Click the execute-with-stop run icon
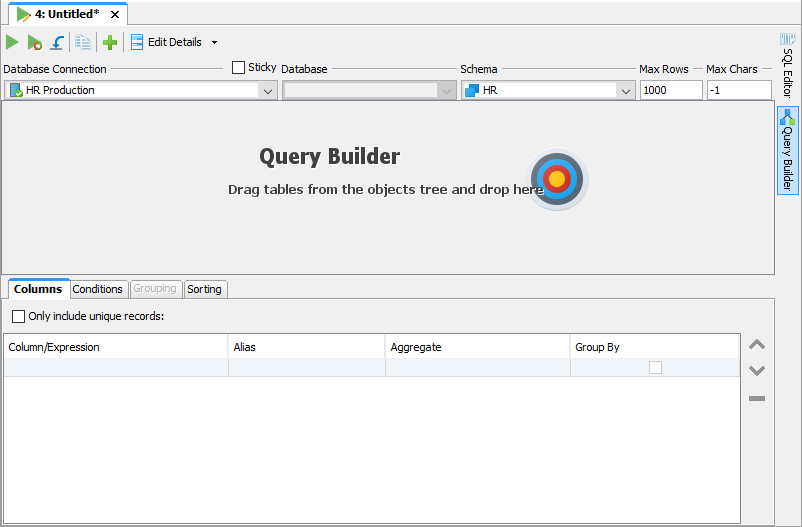This screenshot has height=527, width=802. click(x=35, y=42)
